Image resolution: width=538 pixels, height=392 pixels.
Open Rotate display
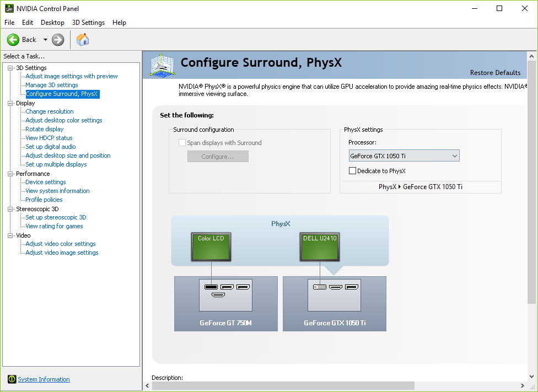pos(44,129)
